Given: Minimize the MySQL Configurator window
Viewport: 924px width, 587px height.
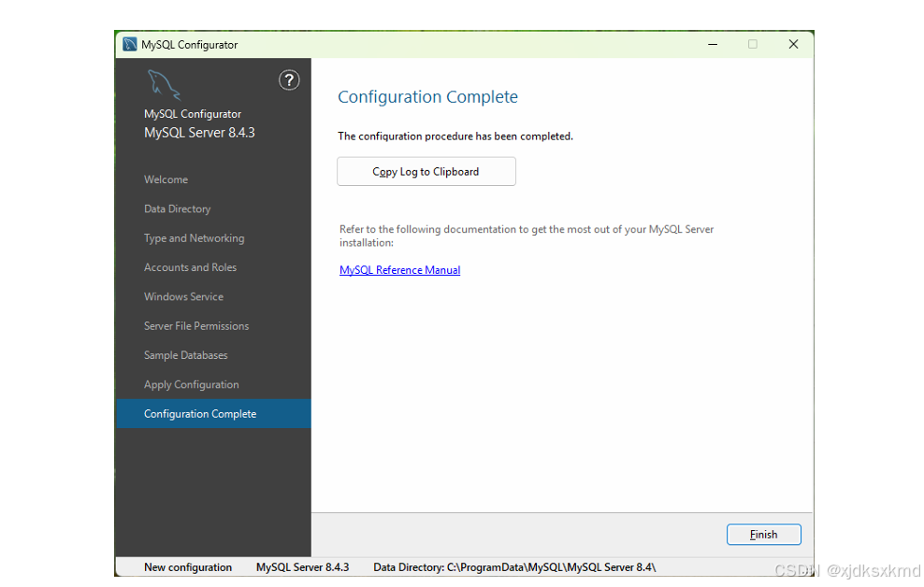Looking at the screenshot, I should (713, 43).
